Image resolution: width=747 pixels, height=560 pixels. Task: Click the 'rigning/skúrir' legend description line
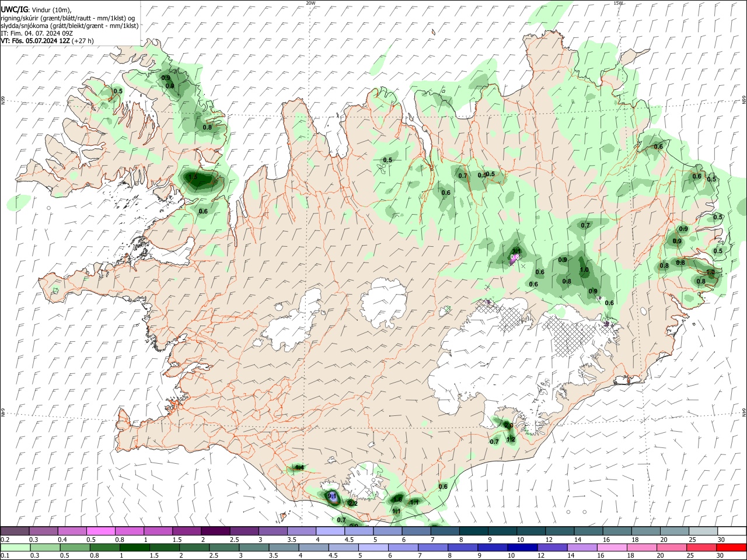[x=68, y=17]
